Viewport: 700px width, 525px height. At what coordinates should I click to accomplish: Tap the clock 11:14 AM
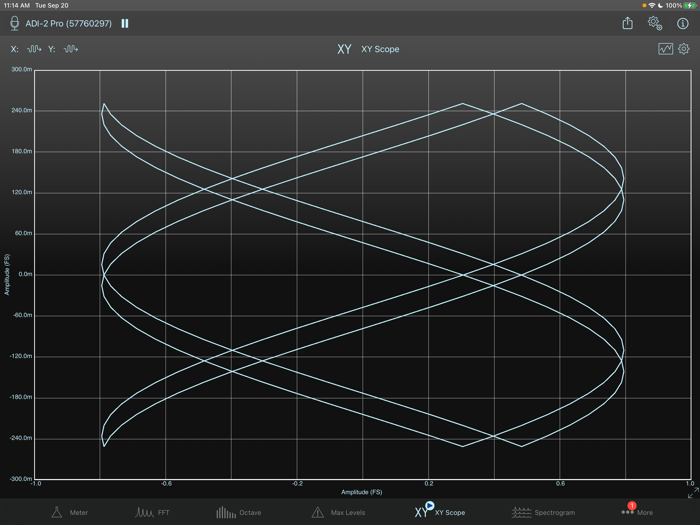17,5
